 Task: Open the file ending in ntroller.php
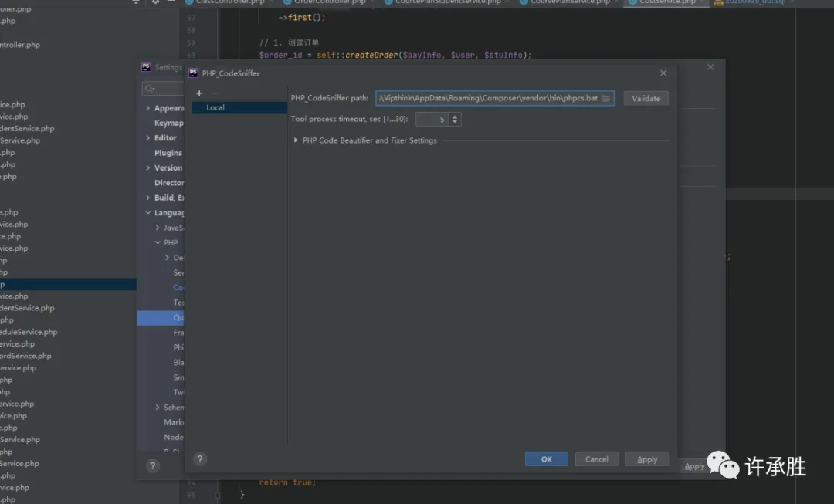[20, 45]
